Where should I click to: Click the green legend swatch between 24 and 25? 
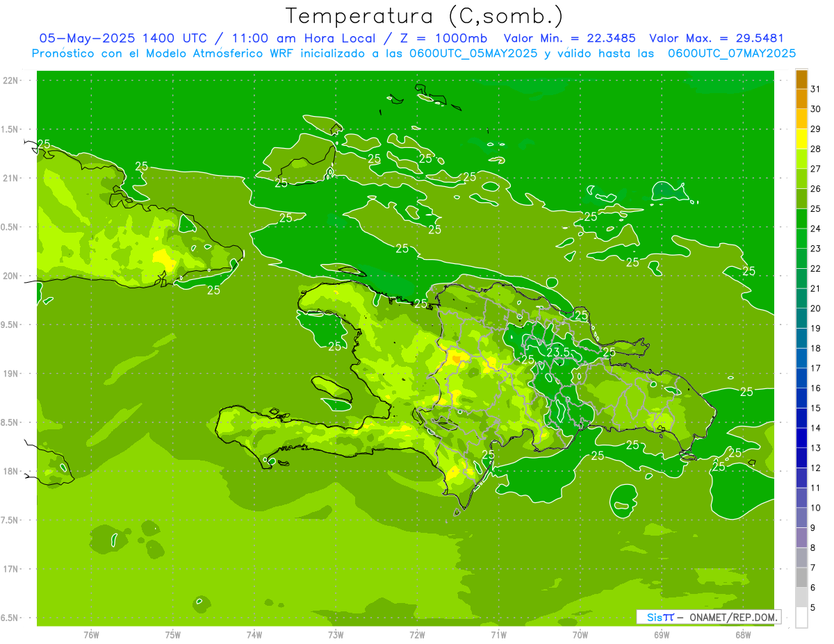pos(801,218)
